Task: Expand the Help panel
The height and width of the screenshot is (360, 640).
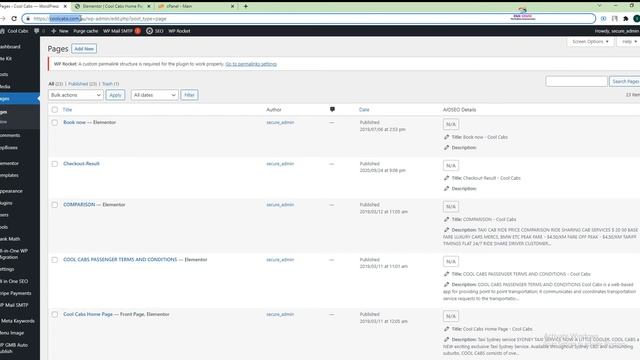Action: tap(629, 42)
